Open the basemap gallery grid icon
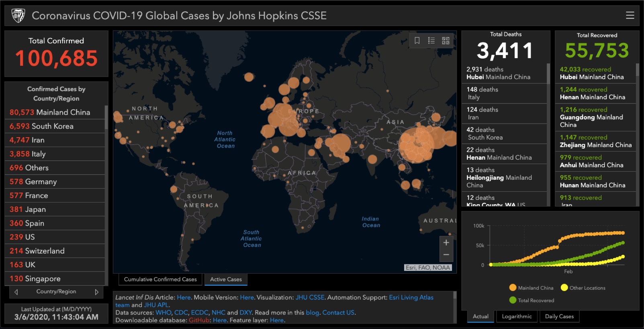644x329 pixels. pyautogui.click(x=446, y=41)
